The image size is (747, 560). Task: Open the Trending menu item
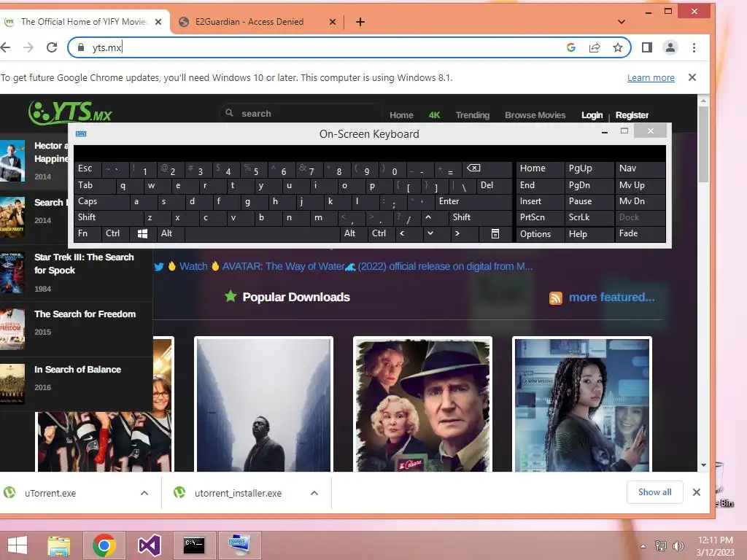pyautogui.click(x=472, y=115)
